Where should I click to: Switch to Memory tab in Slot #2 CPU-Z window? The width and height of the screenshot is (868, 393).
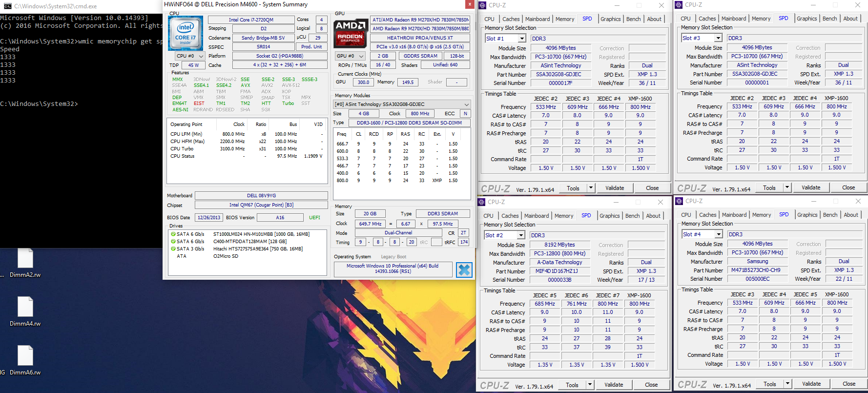click(564, 216)
